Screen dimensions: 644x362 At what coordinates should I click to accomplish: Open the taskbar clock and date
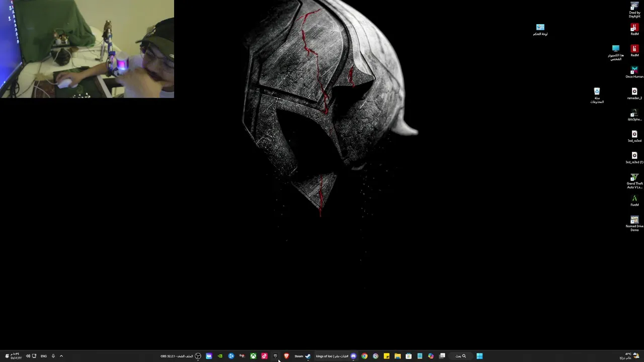(16, 356)
